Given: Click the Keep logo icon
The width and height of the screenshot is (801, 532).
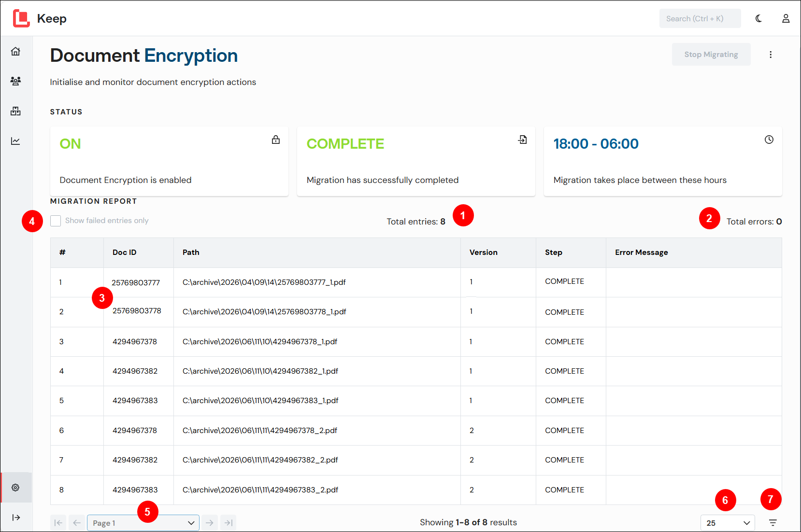Looking at the screenshot, I should pyautogui.click(x=21, y=18).
